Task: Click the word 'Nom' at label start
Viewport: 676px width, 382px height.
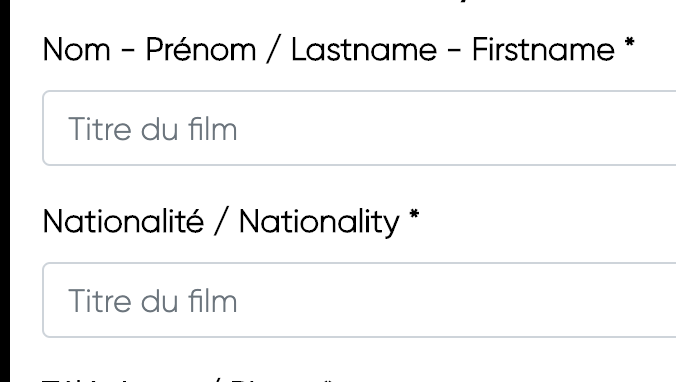Action: (x=77, y=50)
